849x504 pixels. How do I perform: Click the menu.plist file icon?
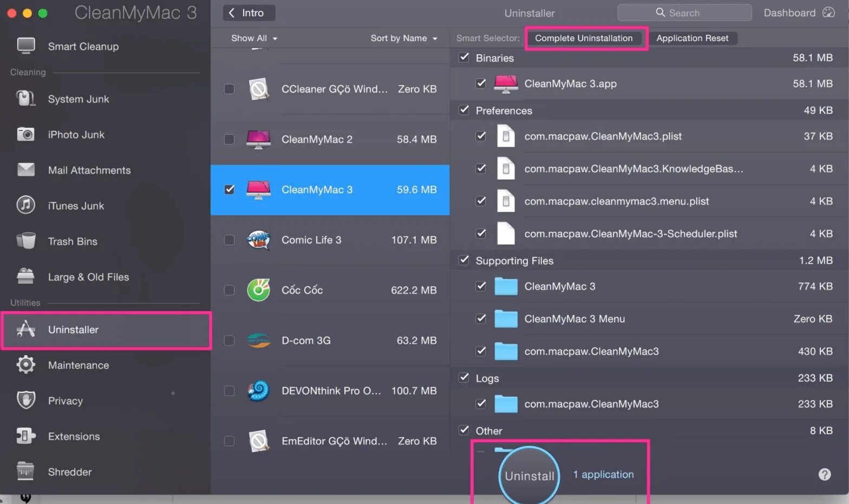[506, 201]
